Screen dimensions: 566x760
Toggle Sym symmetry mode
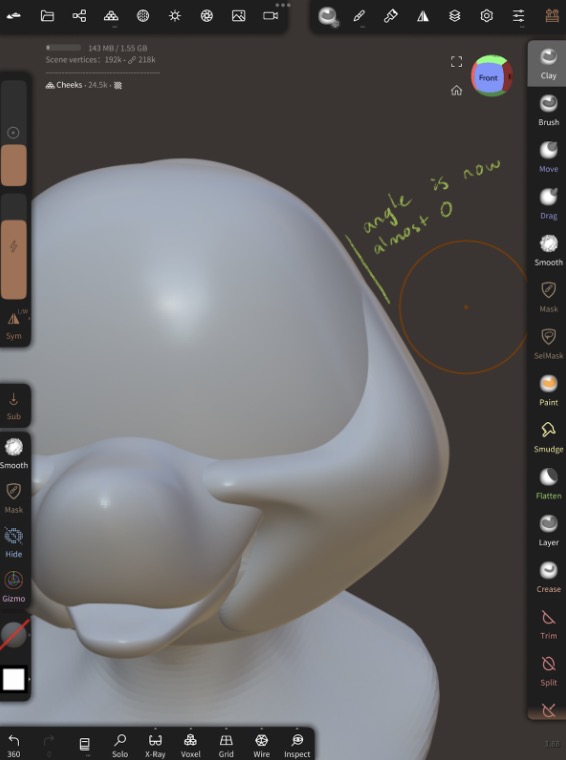point(14,325)
